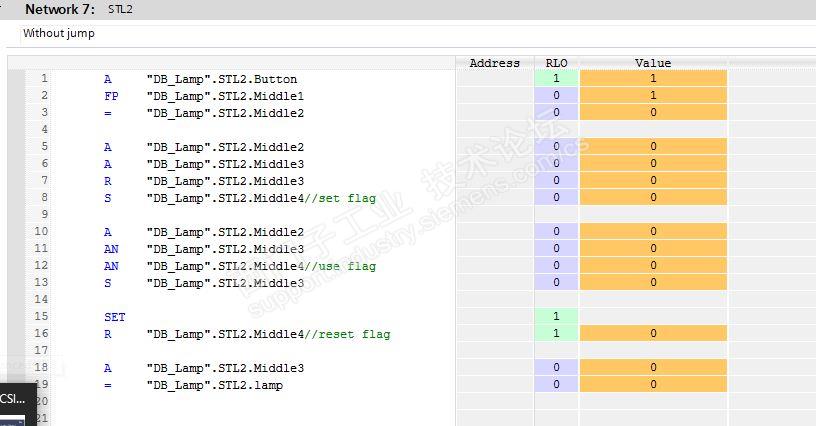Click the SET instruction on line 15
Viewport: 816px width, 426px height.
click(x=114, y=317)
